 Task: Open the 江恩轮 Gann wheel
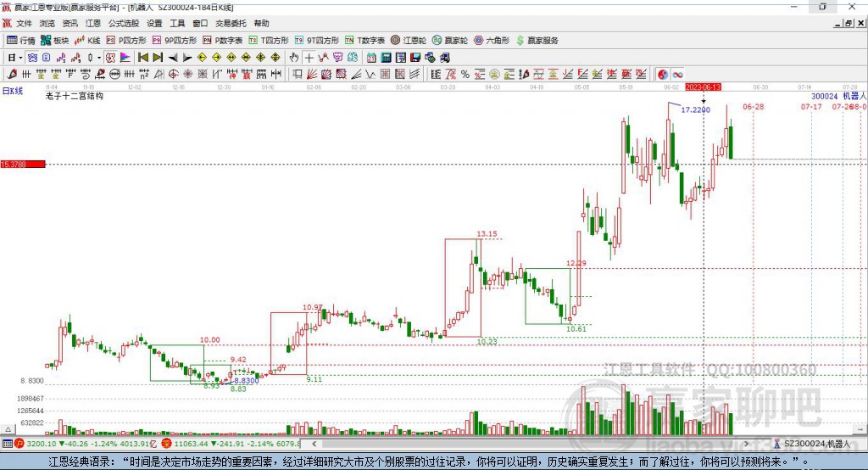coord(409,41)
